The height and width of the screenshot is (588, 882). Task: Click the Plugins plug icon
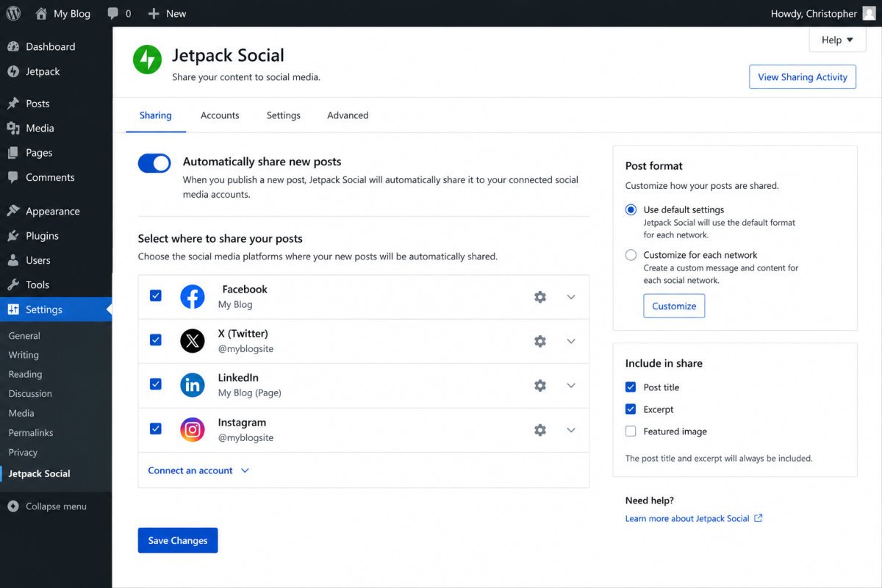13,236
